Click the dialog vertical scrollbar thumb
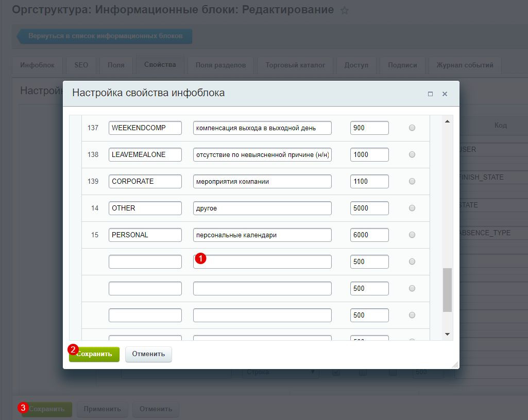The image size is (528, 420). 447,290
